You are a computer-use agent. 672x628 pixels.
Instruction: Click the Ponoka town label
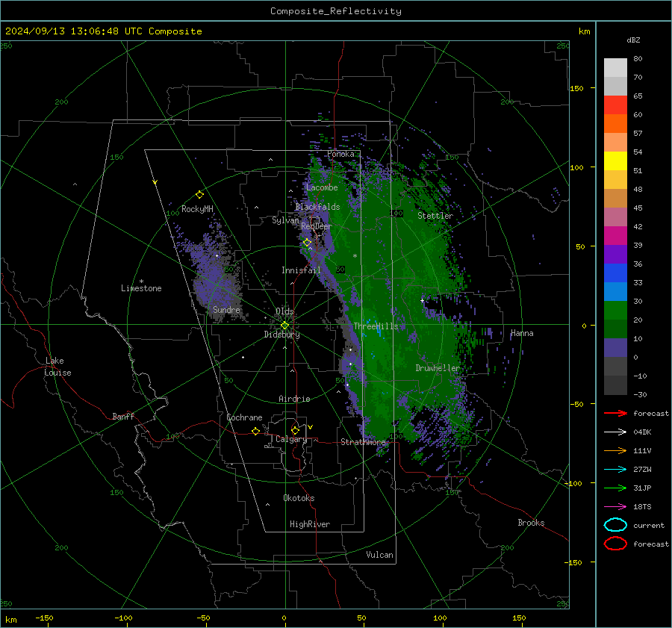pyautogui.click(x=340, y=154)
